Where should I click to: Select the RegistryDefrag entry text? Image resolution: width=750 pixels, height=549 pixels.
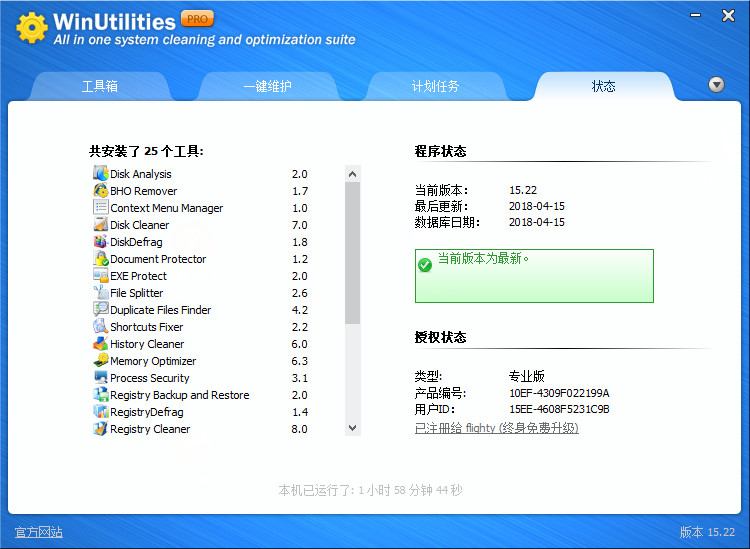[x=147, y=412]
